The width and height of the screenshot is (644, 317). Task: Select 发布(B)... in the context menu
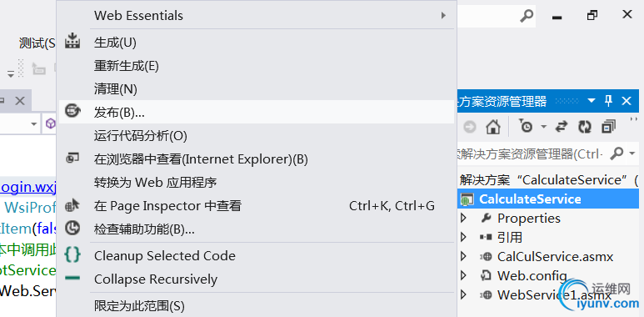[x=257, y=112]
